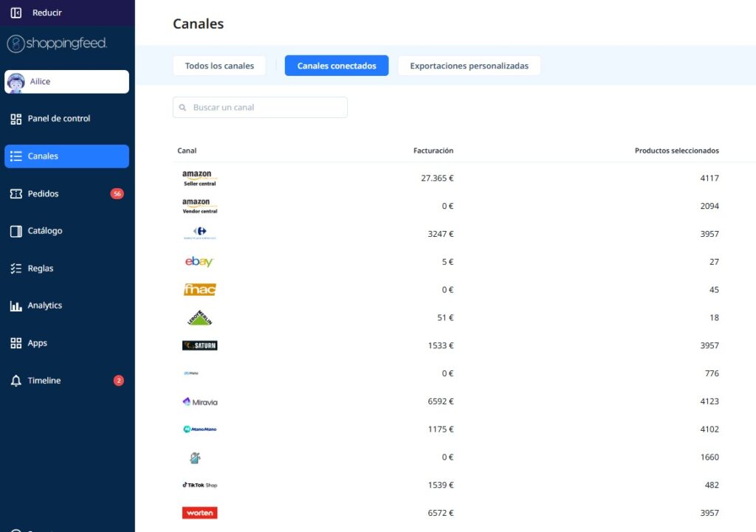This screenshot has width=756, height=532.
Task: Click the Productos seleccionados column header
Action: click(676, 151)
